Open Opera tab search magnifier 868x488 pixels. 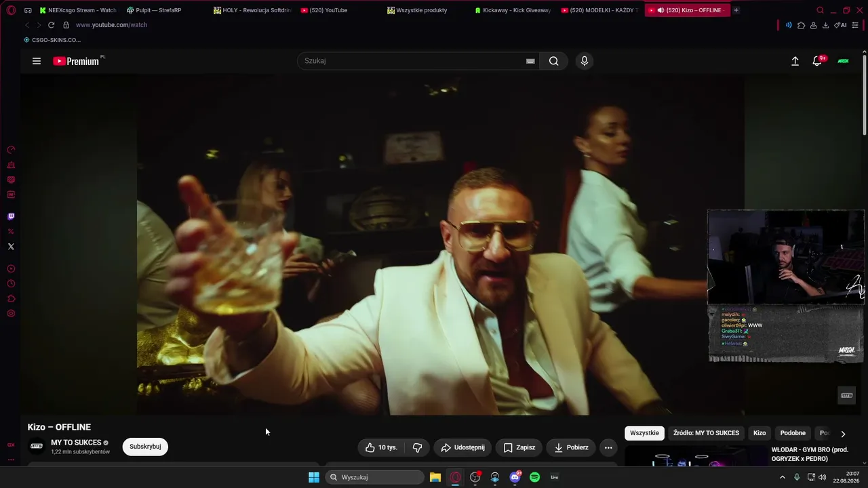pyautogui.click(x=820, y=10)
